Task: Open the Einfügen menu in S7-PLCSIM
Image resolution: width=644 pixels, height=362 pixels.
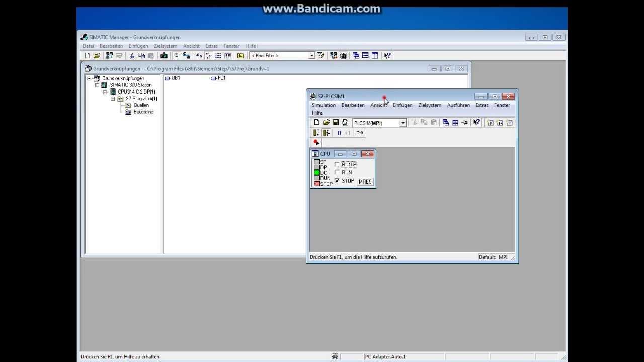Action: tap(403, 105)
